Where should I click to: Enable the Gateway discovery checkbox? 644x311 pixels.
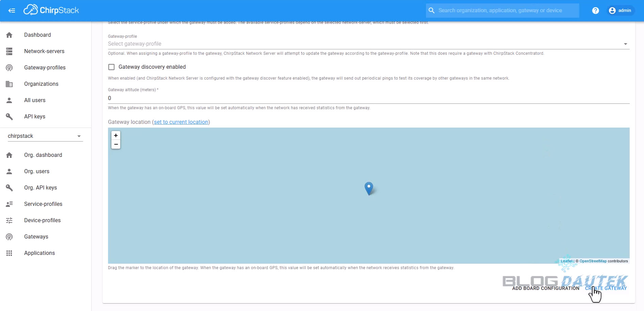[x=111, y=67]
